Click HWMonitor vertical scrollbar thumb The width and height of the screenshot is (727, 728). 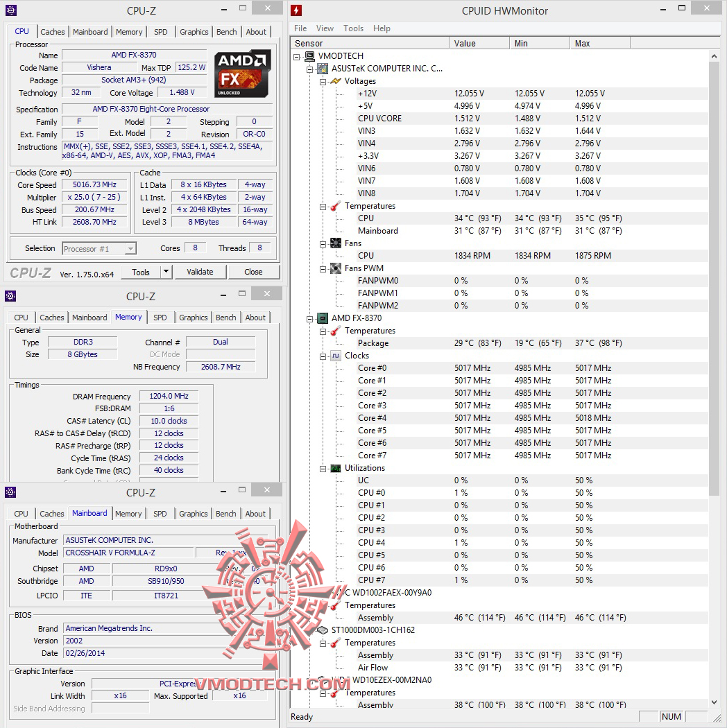tap(714, 279)
